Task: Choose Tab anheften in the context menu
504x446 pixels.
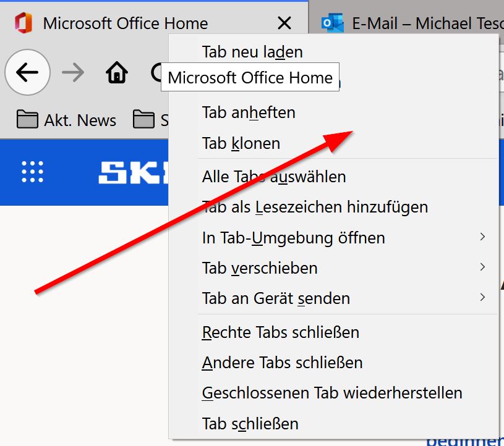Action: point(249,112)
